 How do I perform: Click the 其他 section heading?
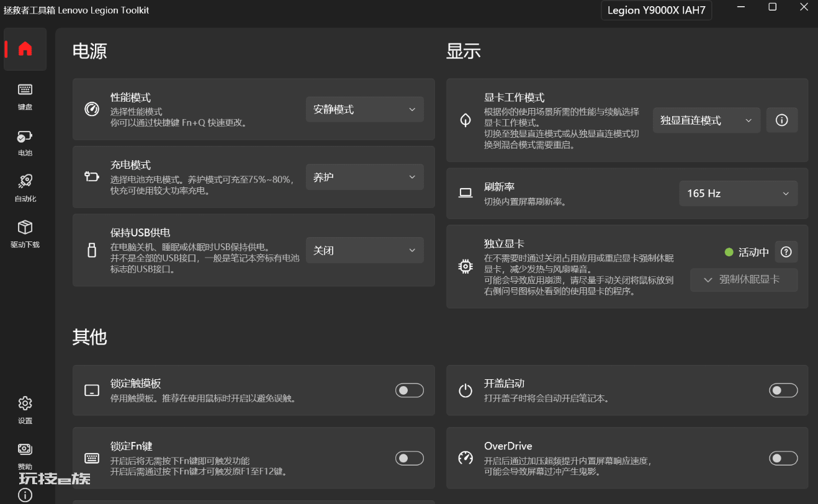[90, 337]
